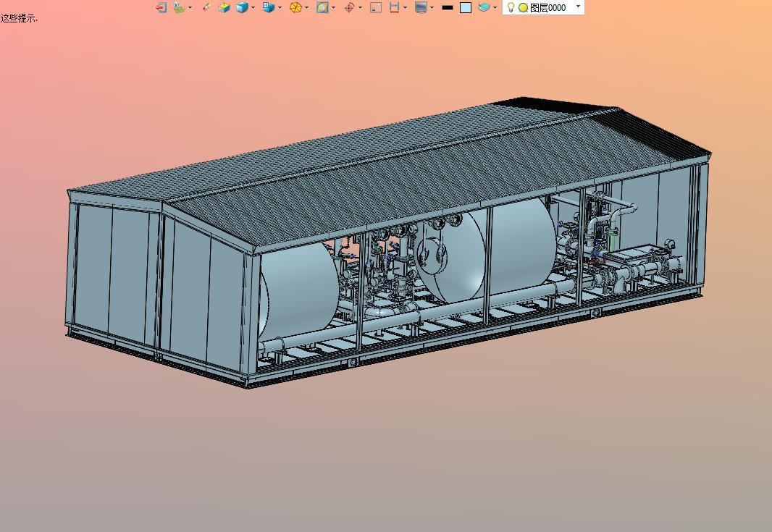Image resolution: width=772 pixels, height=532 pixels.
Task: Click the blue cube view orientation icon
Action: point(269,7)
